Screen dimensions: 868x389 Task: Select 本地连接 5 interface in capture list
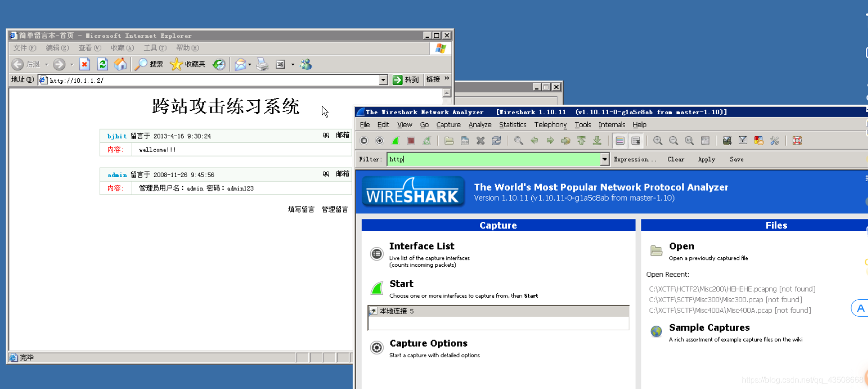[498, 311]
